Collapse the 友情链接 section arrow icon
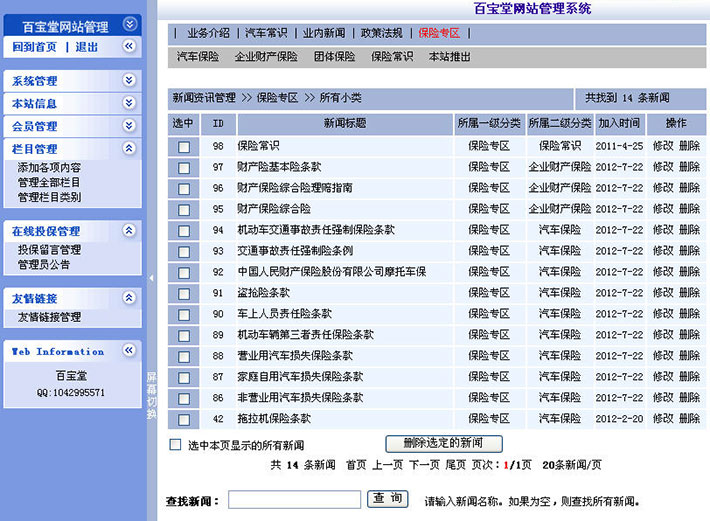 pyautogui.click(x=128, y=298)
